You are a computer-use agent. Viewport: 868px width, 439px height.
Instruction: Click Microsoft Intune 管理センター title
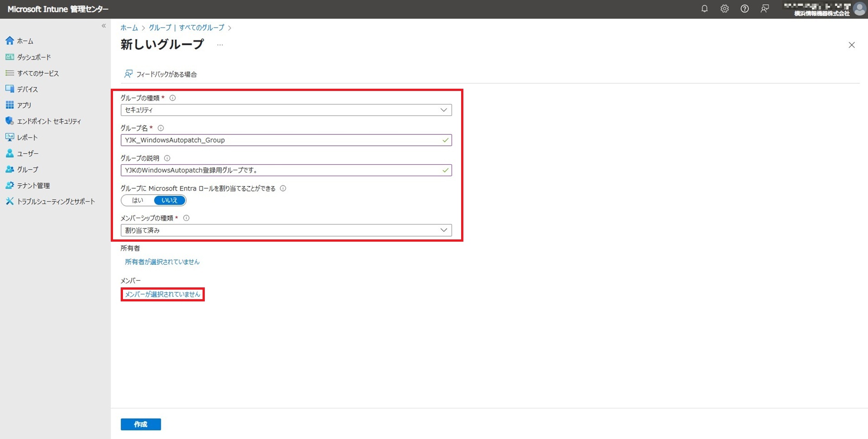[x=58, y=9]
